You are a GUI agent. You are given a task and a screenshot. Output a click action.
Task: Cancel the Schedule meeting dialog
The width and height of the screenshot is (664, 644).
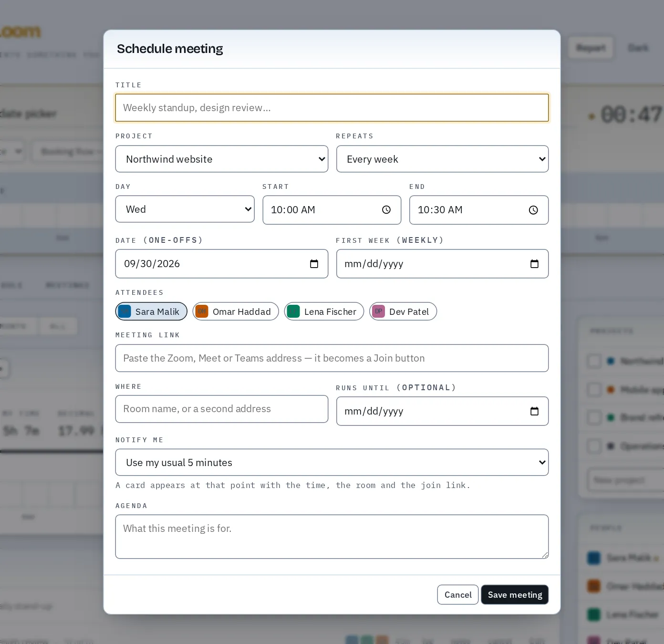point(458,595)
